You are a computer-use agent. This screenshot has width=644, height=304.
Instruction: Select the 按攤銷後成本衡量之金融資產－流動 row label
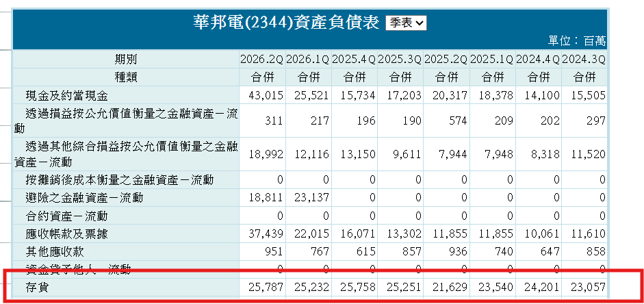[119, 179]
